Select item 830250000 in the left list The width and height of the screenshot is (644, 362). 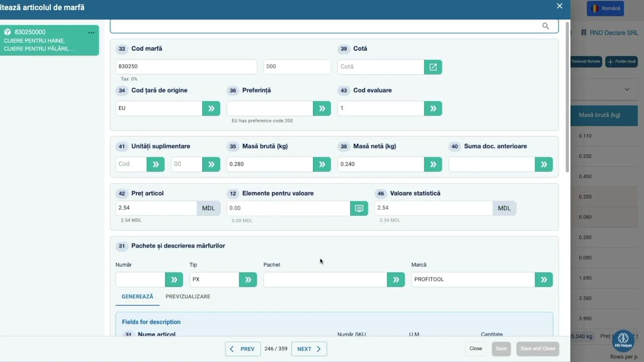(x=49, y=40)
